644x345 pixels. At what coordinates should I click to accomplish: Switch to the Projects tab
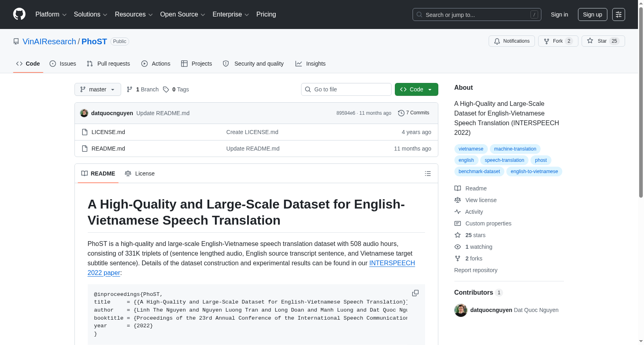(x=196, y=64)
